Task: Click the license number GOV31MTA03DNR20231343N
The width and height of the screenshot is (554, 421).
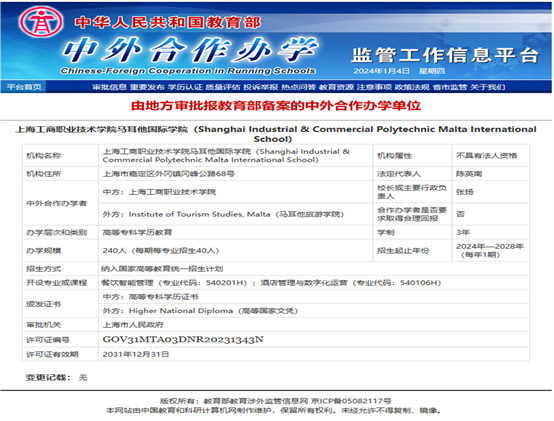Action: click(x=183, y=340)
